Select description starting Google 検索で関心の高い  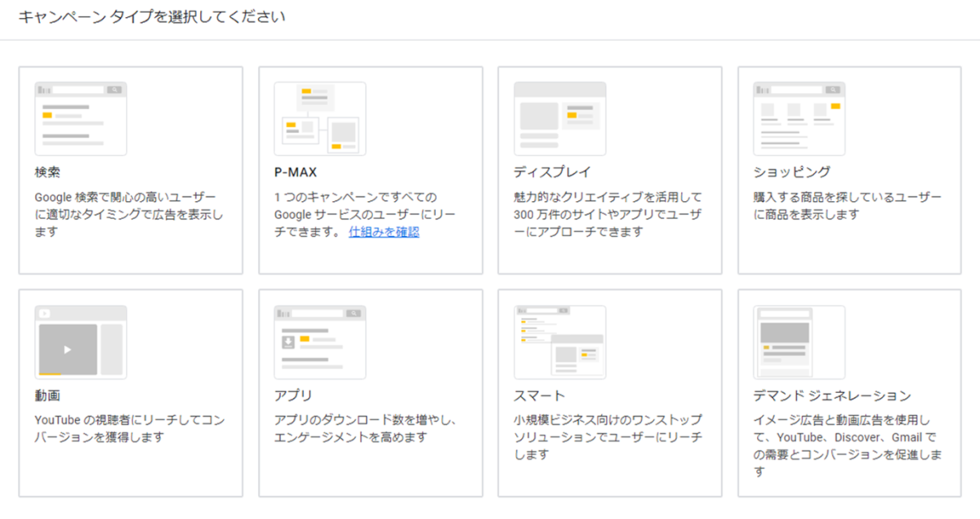(129, 214)
